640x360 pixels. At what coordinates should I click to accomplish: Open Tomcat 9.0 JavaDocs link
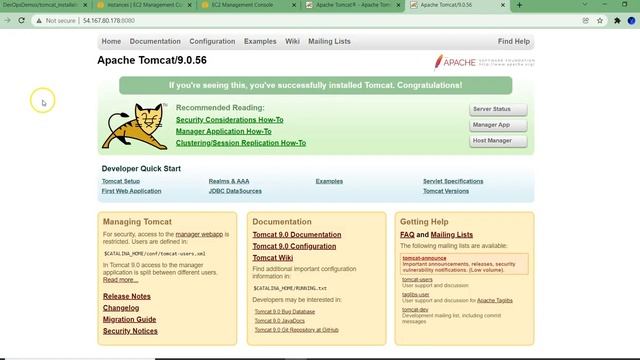tap(280, 321)
